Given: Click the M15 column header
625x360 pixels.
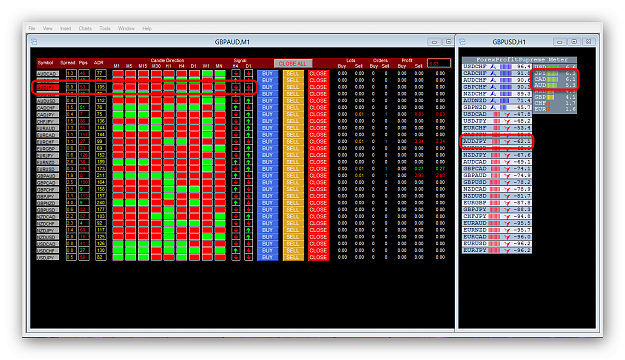Looking at the screenshot, I should point(143,66).
